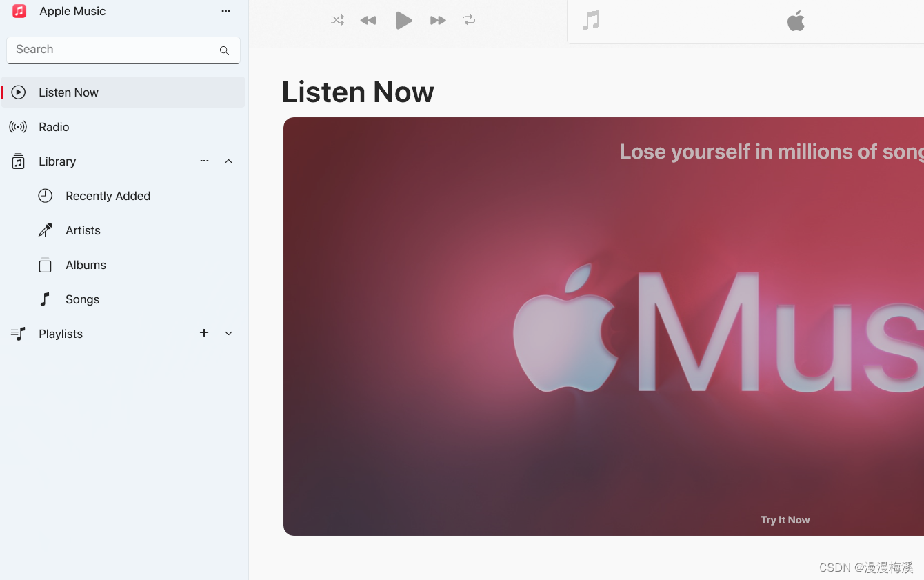The height and width of the screenshot is (580, 924).
Task: Click the Artists microphone icon
Action: 45,230
